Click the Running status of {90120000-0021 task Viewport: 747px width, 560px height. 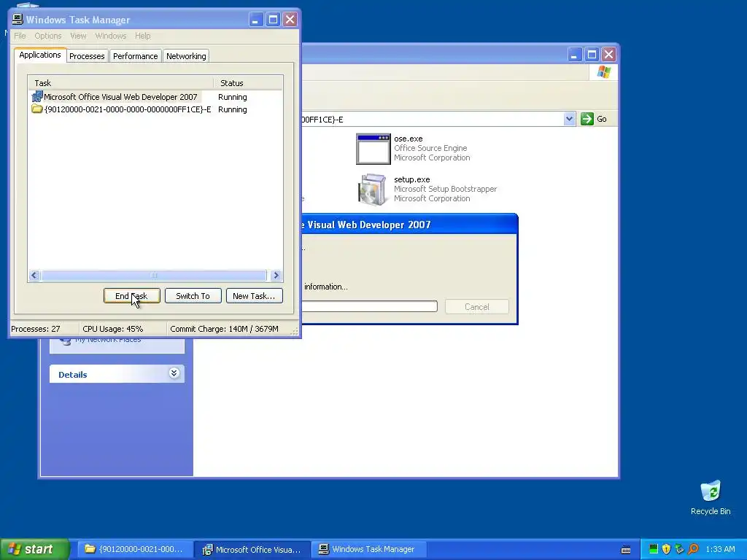(x=233, y=109)
